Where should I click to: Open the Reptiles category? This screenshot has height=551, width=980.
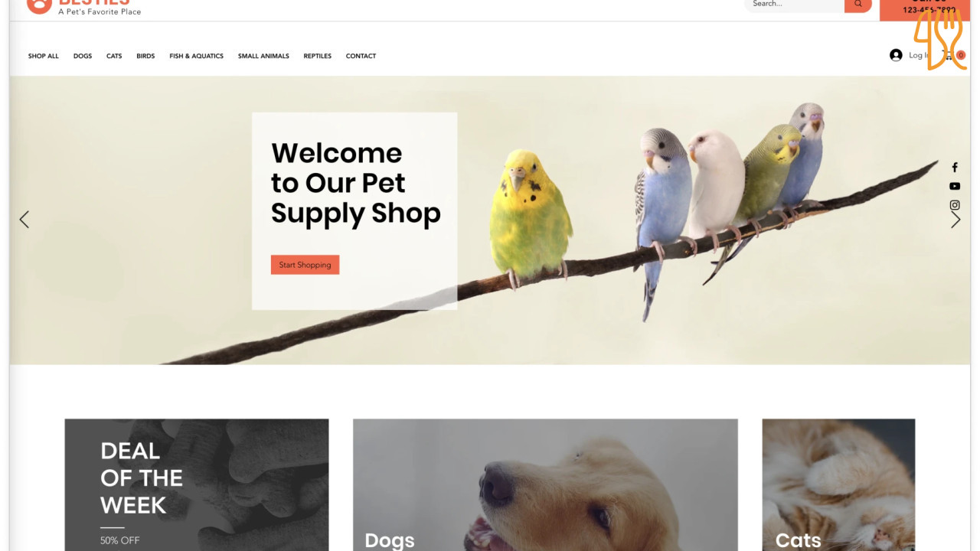pos(318,56)
